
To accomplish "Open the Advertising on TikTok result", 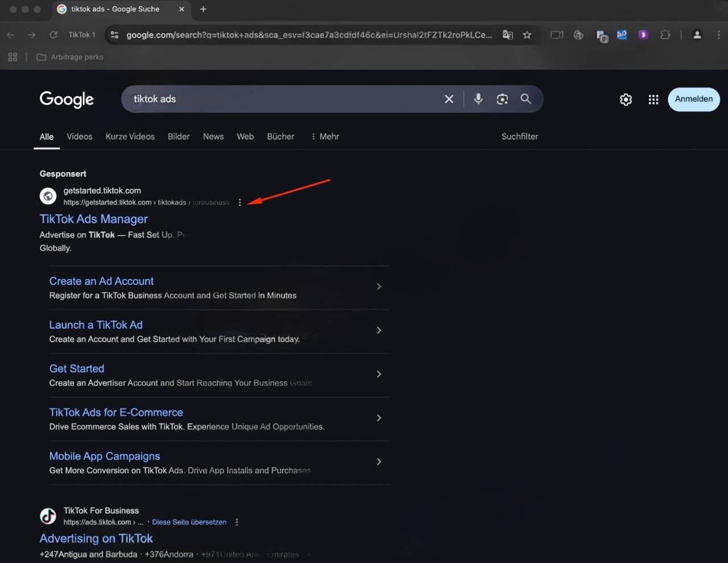I will pyautogui.click(x=96, y=539).
